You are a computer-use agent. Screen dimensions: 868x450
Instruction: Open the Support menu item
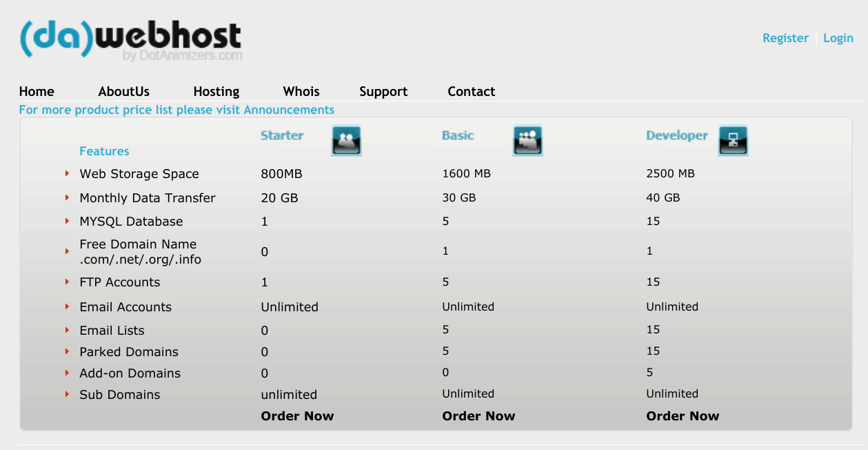coord(383,92)
